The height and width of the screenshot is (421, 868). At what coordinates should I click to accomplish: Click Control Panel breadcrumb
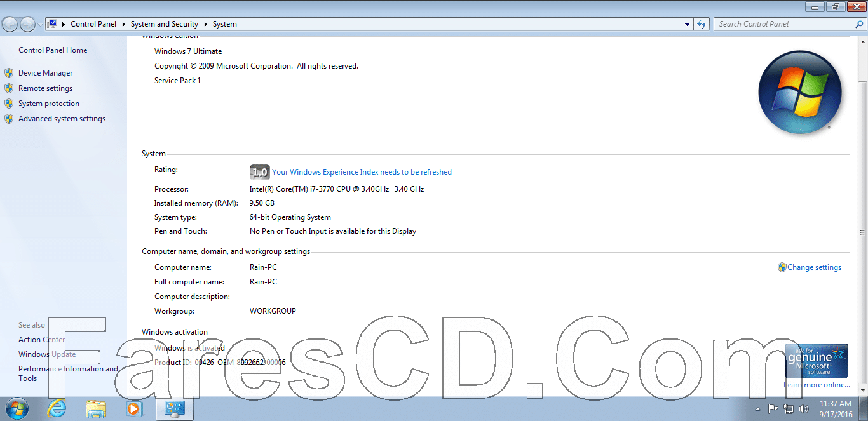pos(93,24)
